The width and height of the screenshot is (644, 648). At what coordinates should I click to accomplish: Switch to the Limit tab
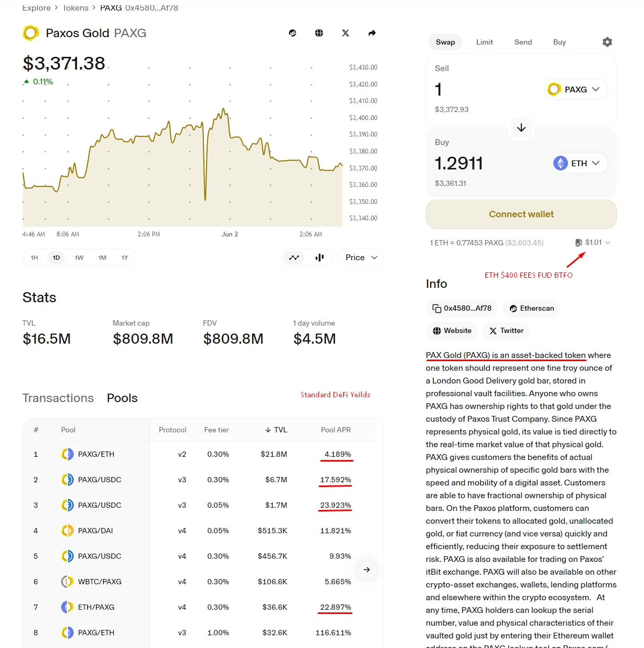(x=484, y=42)
